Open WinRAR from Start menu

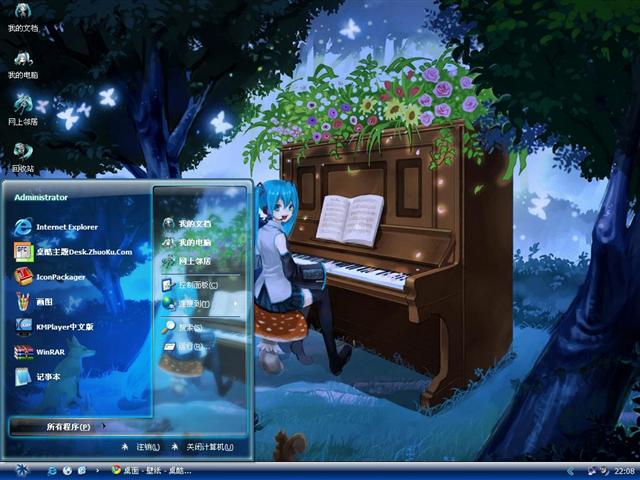40,352
